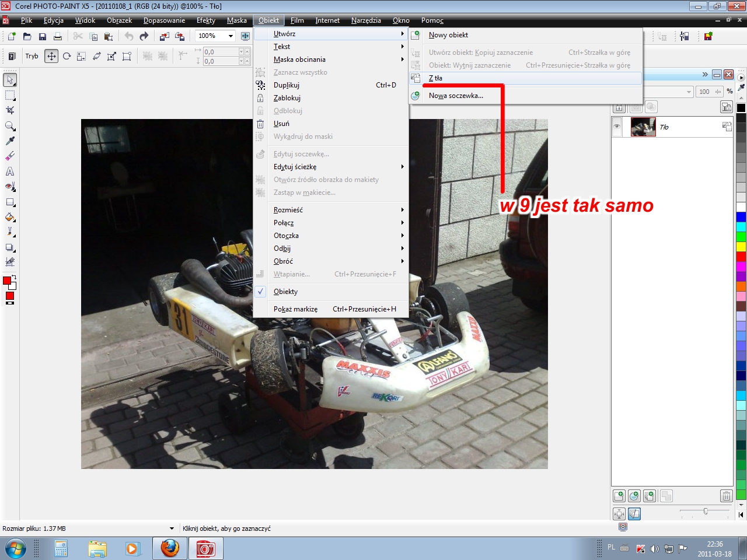747x560 pixels.
Task: Toggle lock transparency button in objects docker
Action: pos(619,107)
